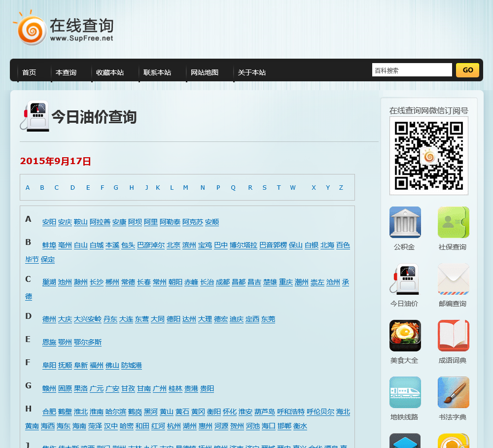Image resolution: width=493 pixels, height=448 pixels.
Task: Open city link 巴彦淖尔
Action: click(151, 245)
